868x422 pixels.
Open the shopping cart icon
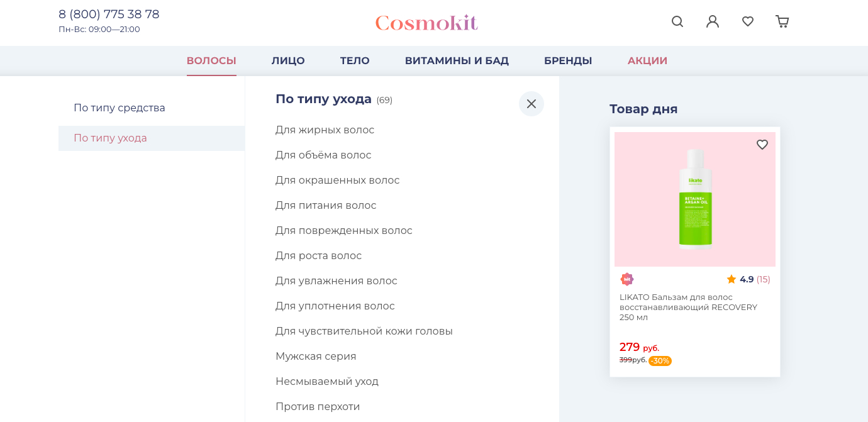[782, 21]
